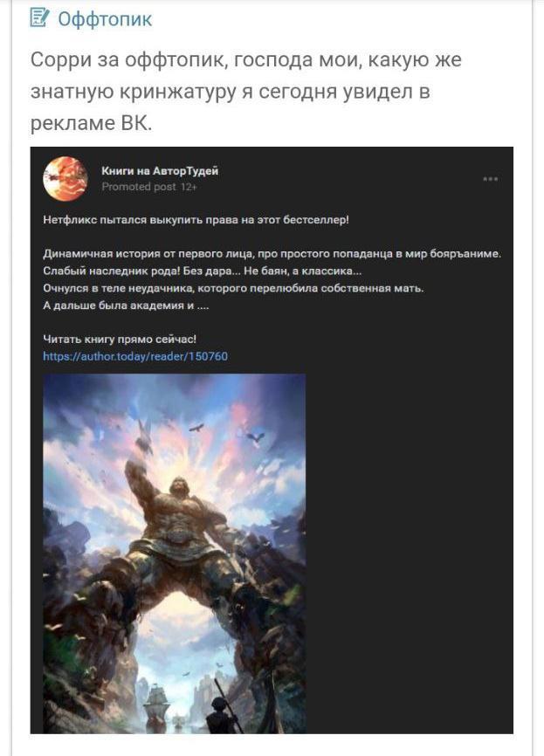This screenshot has height=756, width=544.
Task: Click the Книги на АвторТудей avatar
Action: click(65, 178)
